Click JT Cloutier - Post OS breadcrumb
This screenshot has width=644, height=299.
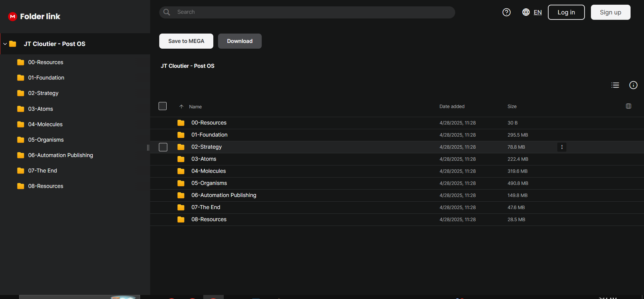[187, 66]
